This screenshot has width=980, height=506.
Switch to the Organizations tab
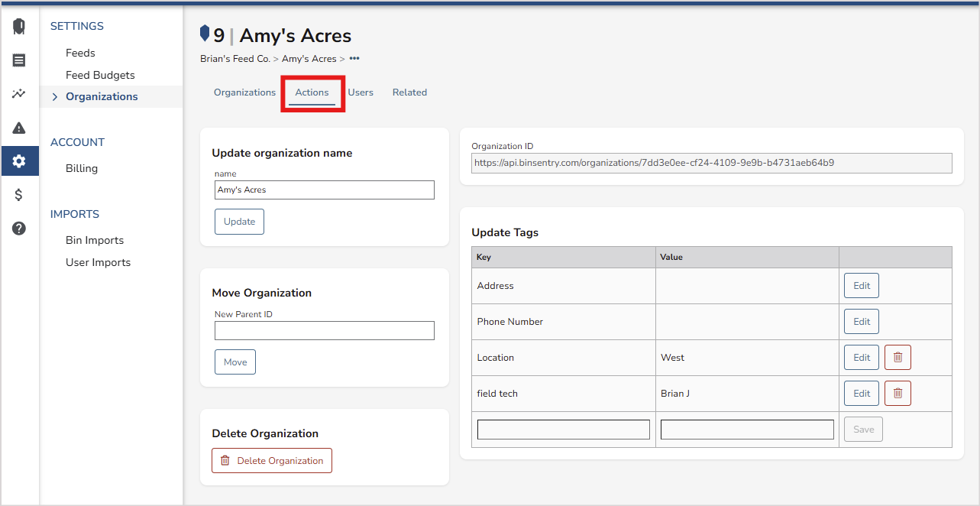pyautogui.click(x=244, y=92)
